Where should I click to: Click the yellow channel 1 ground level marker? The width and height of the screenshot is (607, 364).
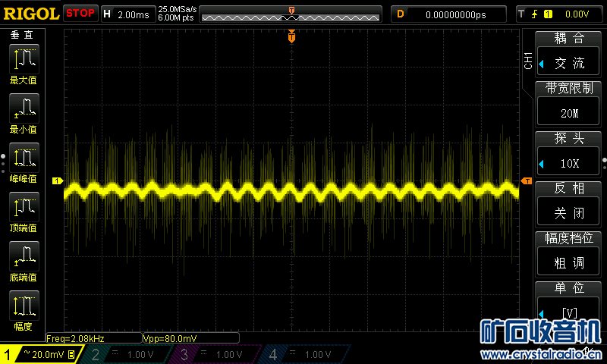pos(56,180)
